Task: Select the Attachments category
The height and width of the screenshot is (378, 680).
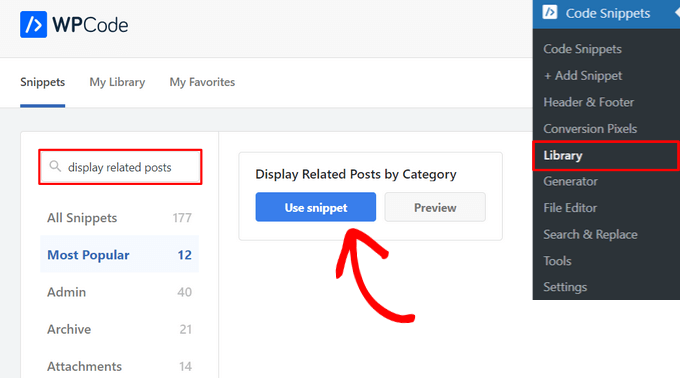Action: [x=119, y=366]
